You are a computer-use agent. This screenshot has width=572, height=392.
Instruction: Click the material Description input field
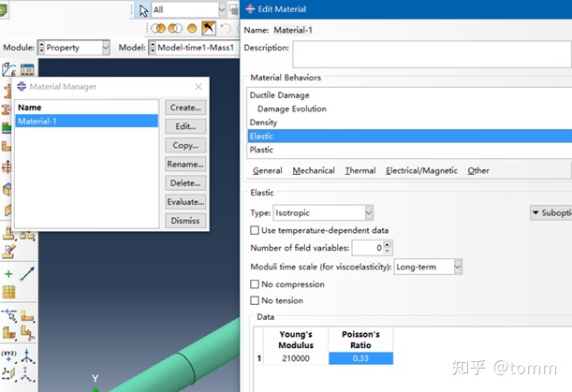432,54
